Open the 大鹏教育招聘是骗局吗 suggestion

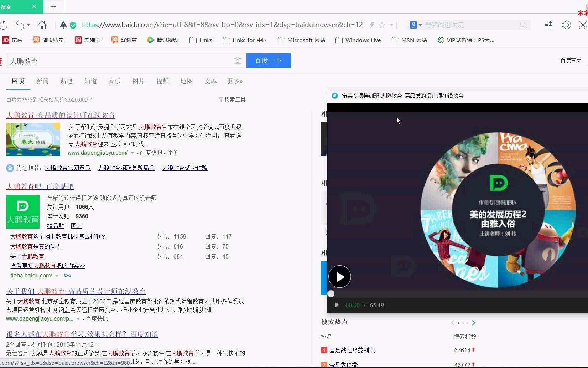[x=126, y=168]
